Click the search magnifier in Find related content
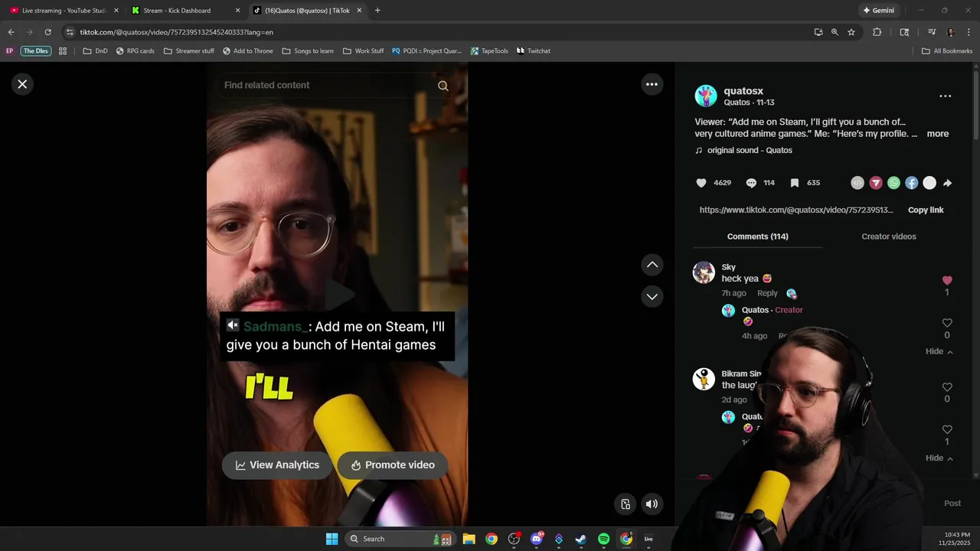Image resolution: width=980 pixels, height=551 pixels. coord(443,86)
